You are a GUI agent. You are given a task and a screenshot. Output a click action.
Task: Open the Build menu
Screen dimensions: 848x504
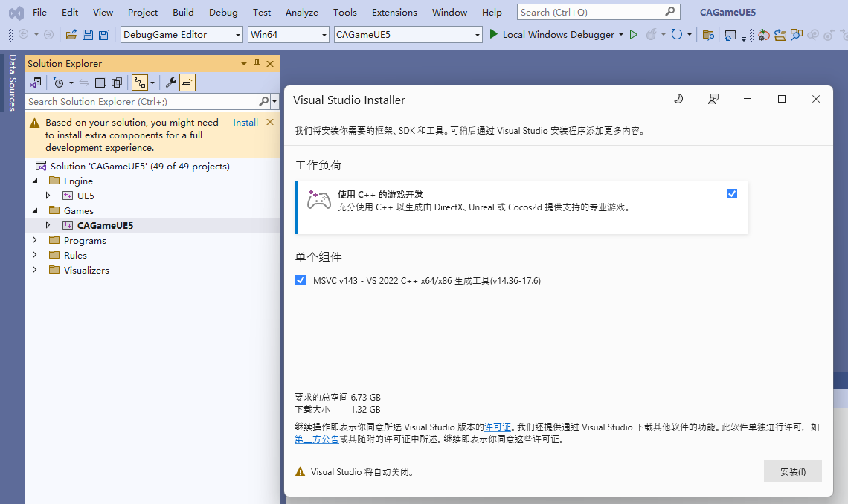(183, 12)
